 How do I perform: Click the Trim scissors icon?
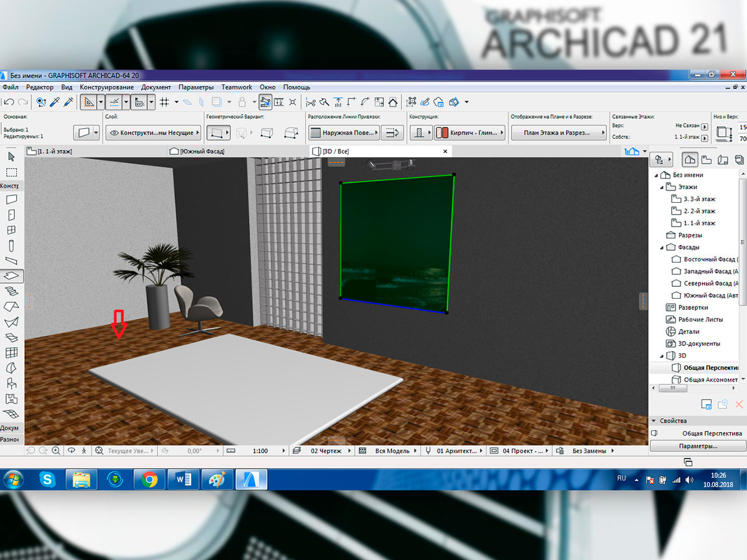click(310, 101)
